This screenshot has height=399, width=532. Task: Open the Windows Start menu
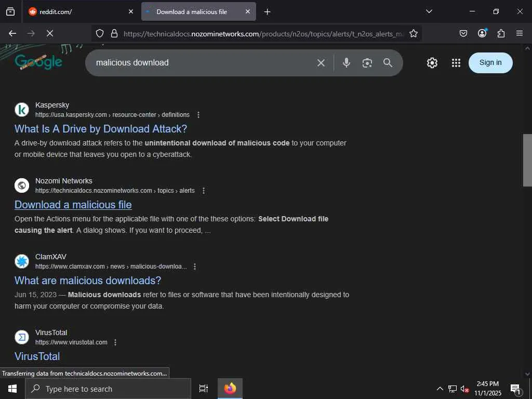click(x=12, y=389)
